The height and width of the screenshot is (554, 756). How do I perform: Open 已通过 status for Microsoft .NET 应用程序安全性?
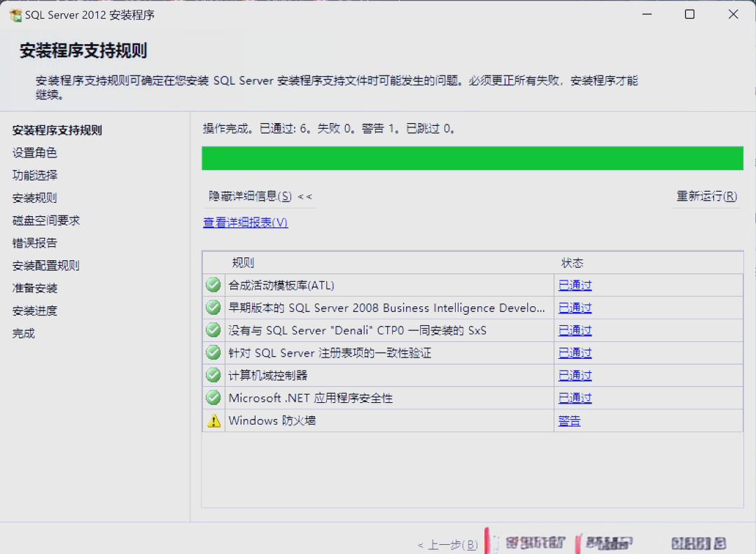coord(575,398)
